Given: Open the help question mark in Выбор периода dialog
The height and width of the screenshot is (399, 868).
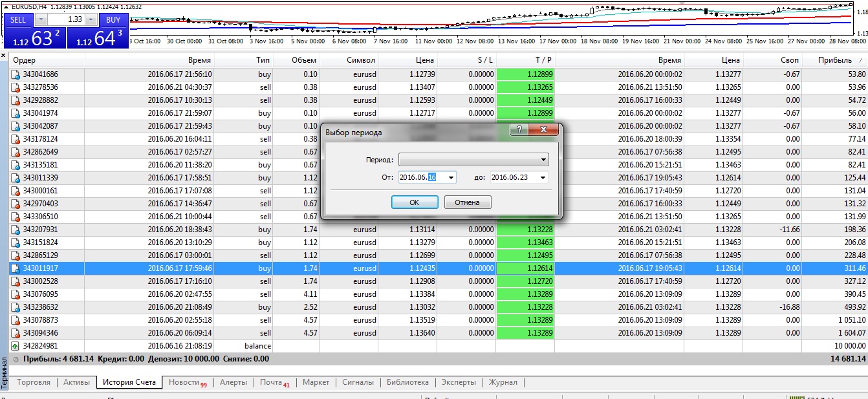Looking at the screenshot, I should pos(518,130).
